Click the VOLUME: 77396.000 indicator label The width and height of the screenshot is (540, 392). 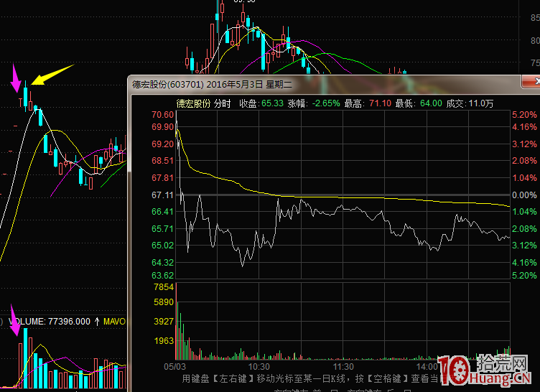click(50, 322)
